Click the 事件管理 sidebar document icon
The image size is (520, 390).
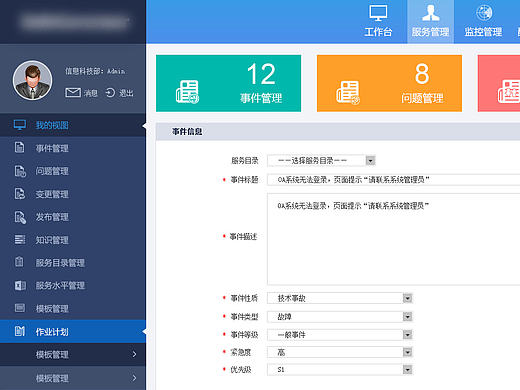pos(19,148)
